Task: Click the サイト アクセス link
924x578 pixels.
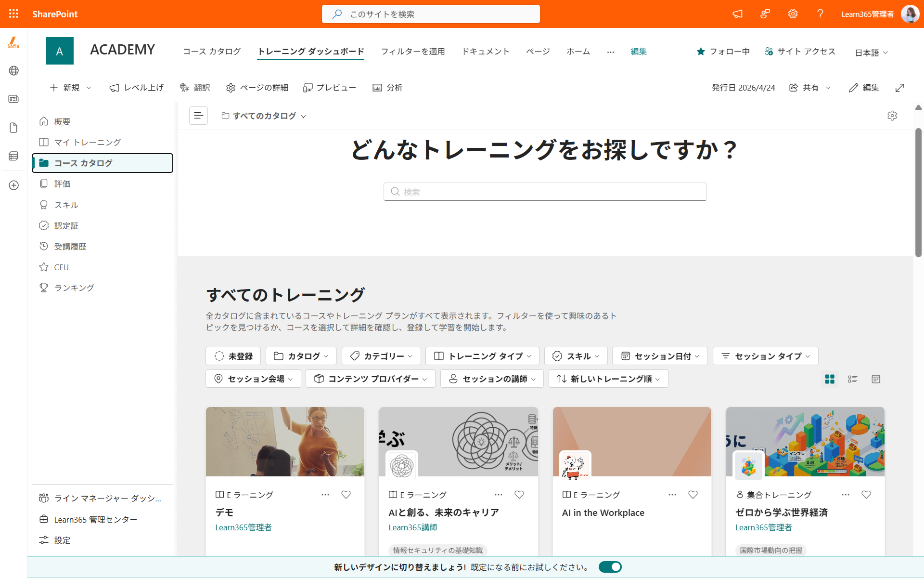Action: click(x=800, y=52)
